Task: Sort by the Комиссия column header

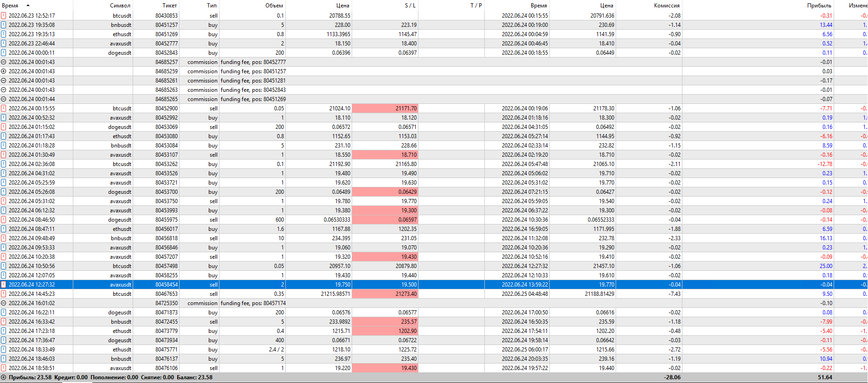Action: [x=666, y=6]
